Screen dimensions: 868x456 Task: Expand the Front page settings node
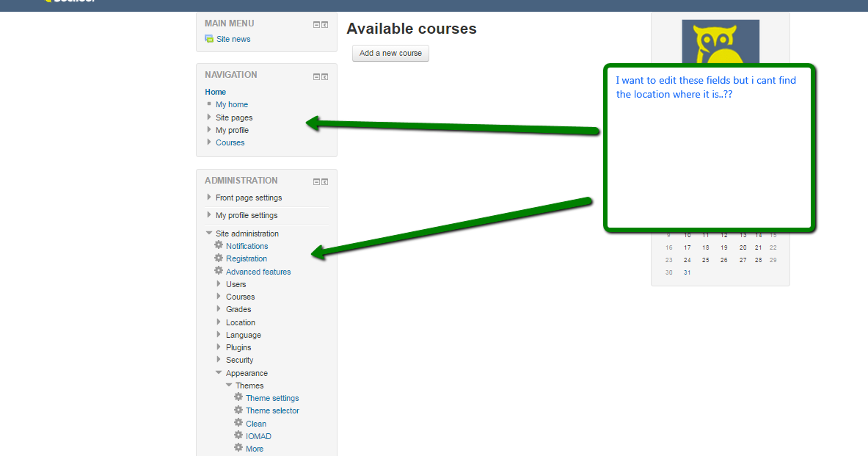[x=209, y=198]
